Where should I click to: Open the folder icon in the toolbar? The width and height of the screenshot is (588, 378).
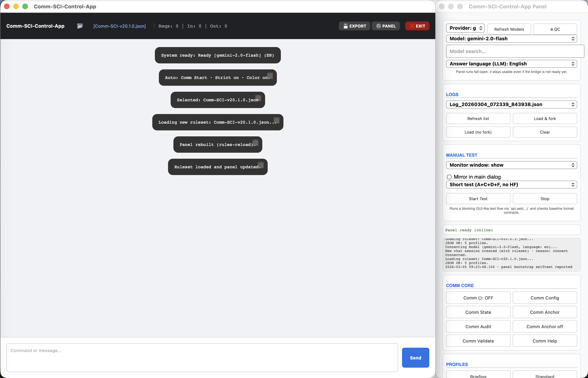[80, 26]
